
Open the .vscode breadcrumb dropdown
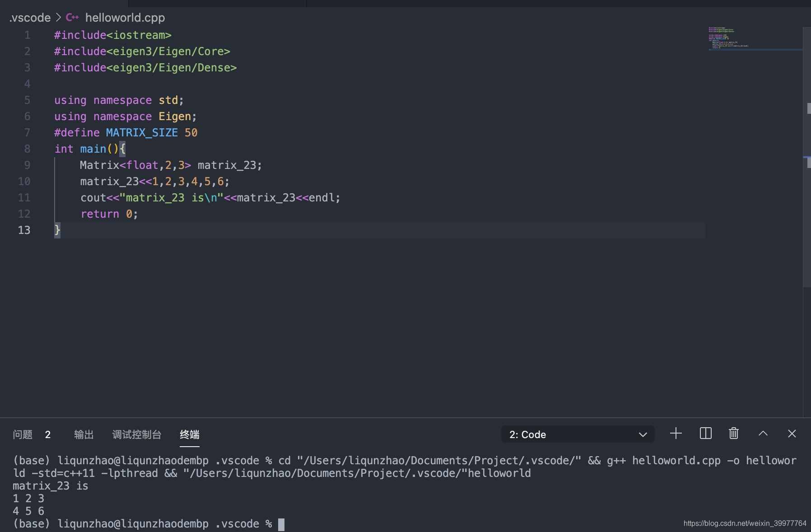[x=29, y=18]
